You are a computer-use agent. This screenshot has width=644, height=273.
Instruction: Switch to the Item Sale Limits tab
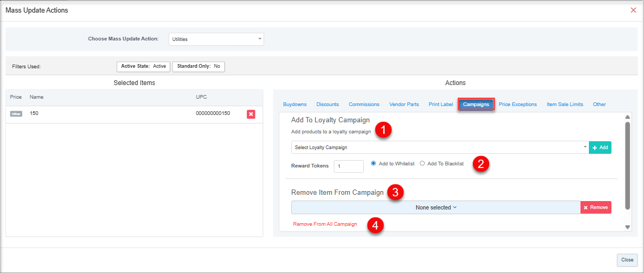pos(565,104)
